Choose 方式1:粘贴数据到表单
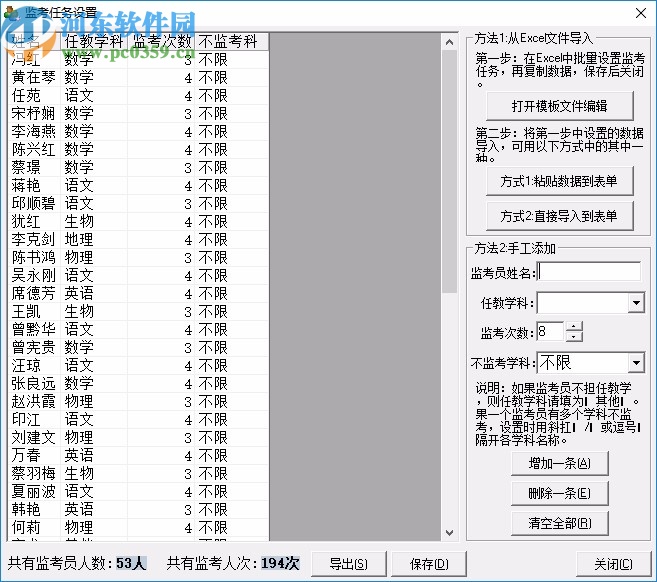The image size is (657, 582). pyautogui.click(x=559, y=181)
